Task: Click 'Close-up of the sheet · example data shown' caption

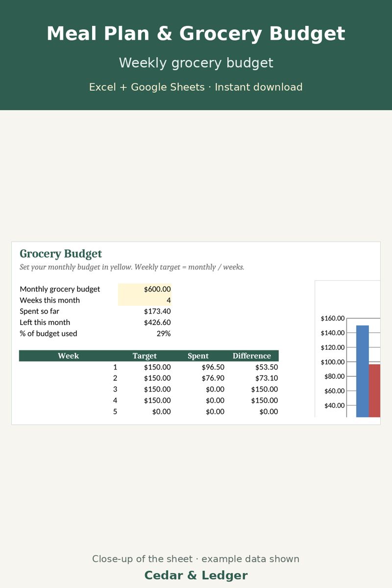Action: (x=196, y=559)
